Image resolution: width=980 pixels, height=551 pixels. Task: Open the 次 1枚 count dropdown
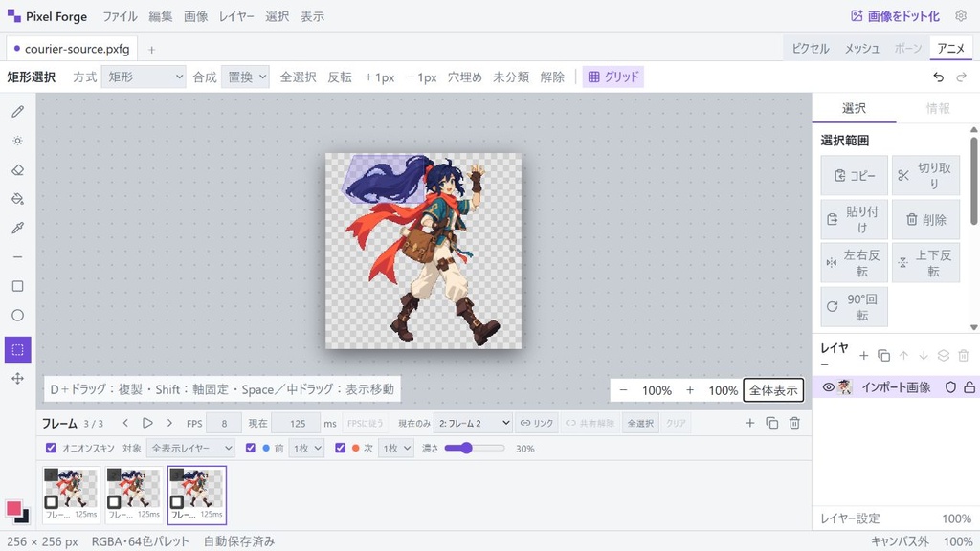pyautogui.click(x=395, y=448)
